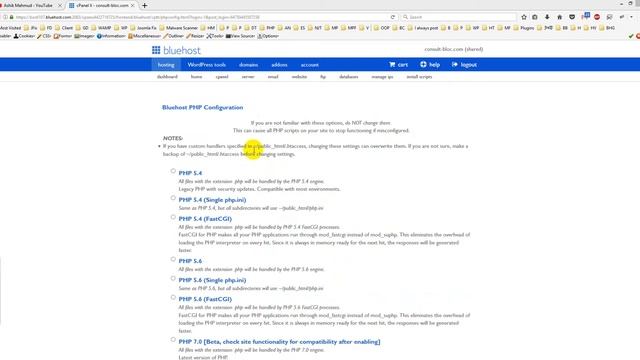Open the CSS web developer menu
Viewport: 640px width, 360px height.
coord(44,36)
